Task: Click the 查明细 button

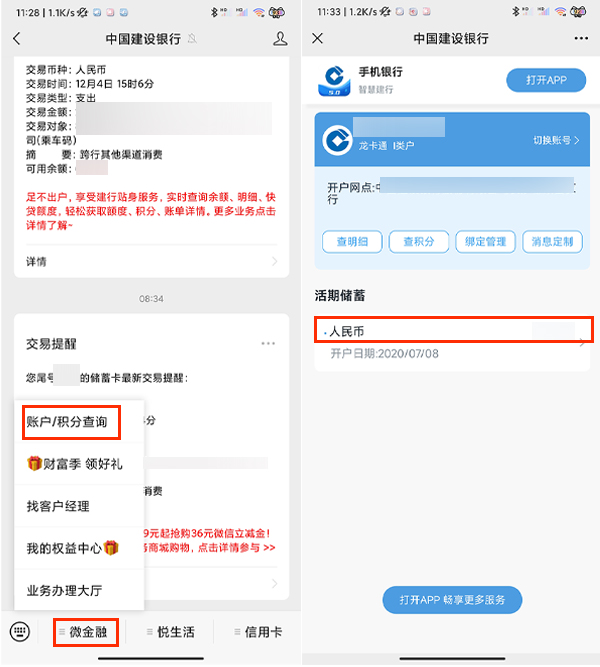Action: pyautogui.click(x=352, y=242)
